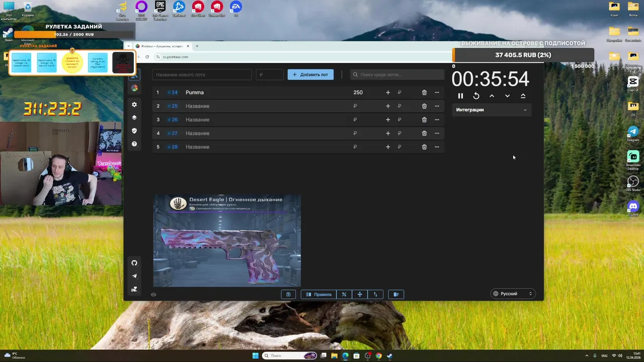Click the save archive icon in bottom toolbar

pyautogui.click(x=288, y=294)
